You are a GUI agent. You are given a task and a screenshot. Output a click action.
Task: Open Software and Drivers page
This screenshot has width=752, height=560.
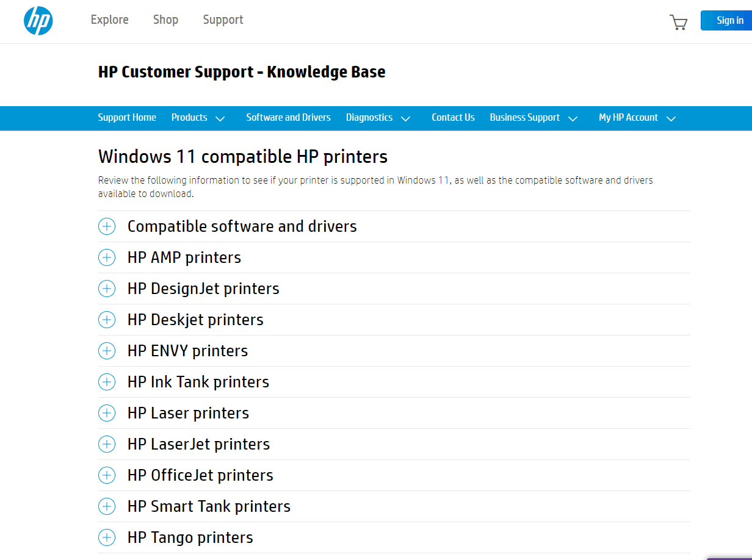tap(288, 118)
